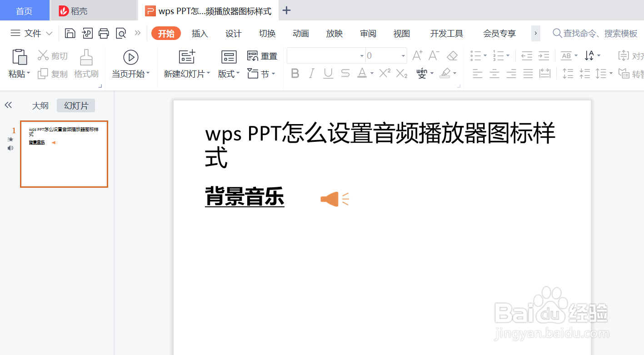Click the Save icon in quick toolbar

pos(70,33)
